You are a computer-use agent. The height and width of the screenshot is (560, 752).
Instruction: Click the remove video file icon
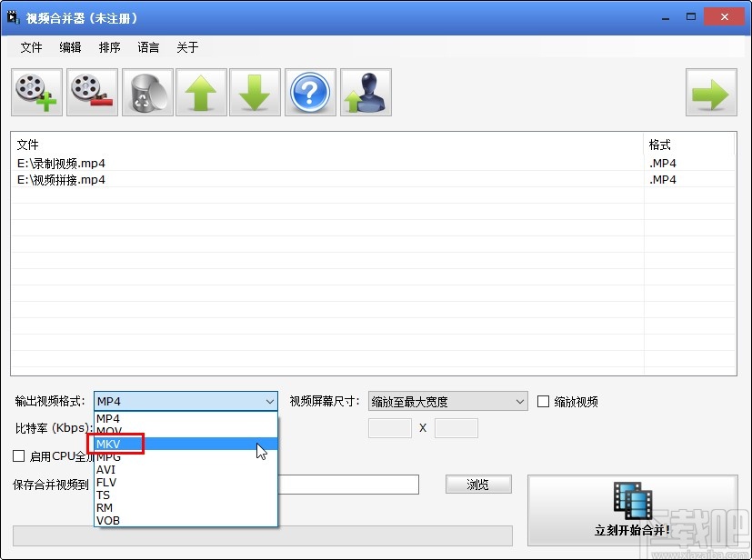pyautogui.click(x=92, y=92)
